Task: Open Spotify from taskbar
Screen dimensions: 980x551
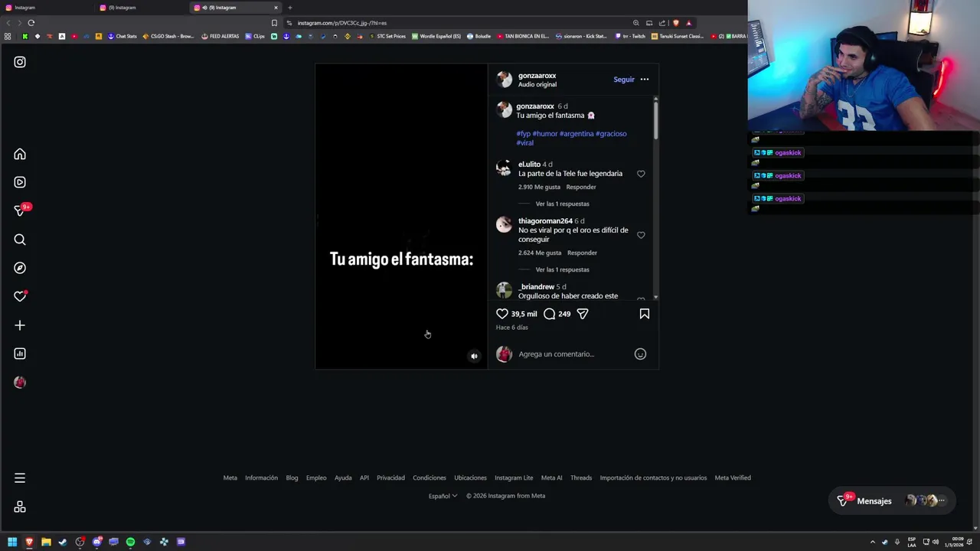Action: (x=130, y=542)
